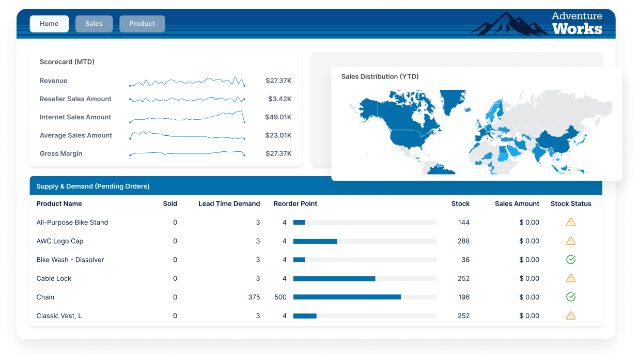Click the Reorder Point column header
639x364 pixels.
click(295, 203)
